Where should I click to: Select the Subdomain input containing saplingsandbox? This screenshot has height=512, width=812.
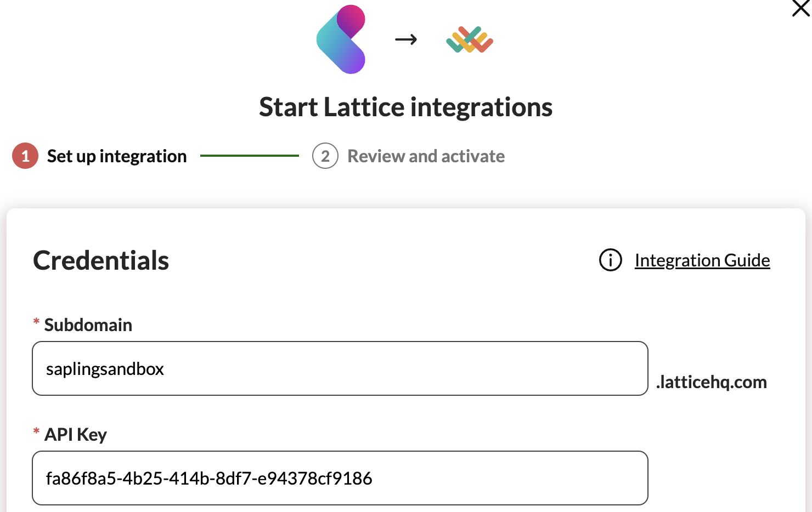pos(340,368)
